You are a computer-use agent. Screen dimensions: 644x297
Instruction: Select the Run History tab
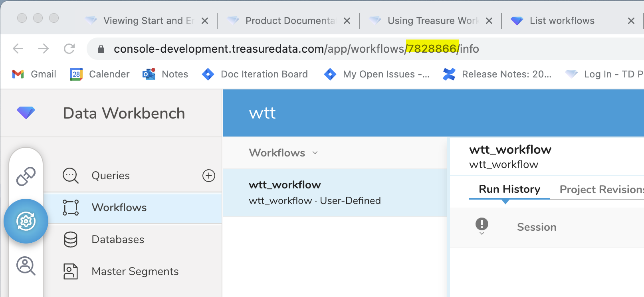[x=509, y=189]
